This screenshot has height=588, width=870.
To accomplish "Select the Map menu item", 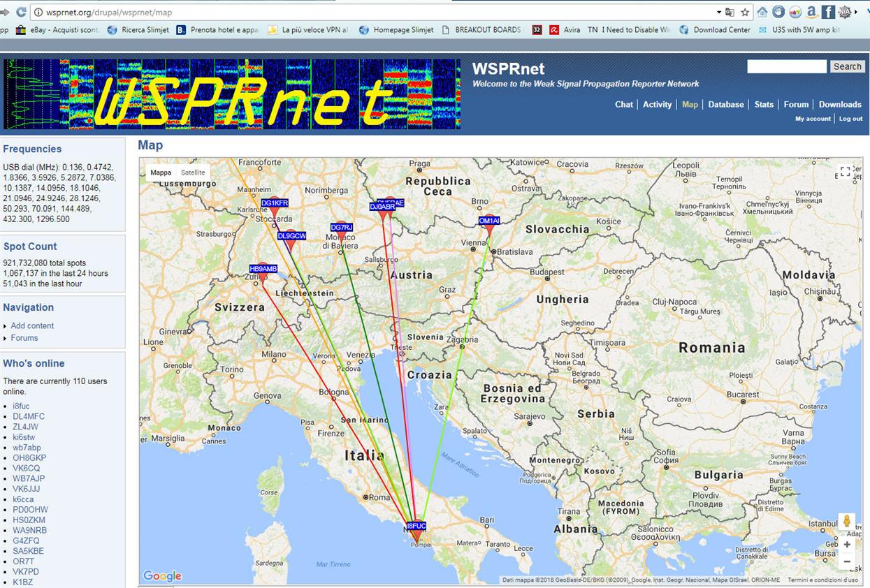I will tap(690, 104).
